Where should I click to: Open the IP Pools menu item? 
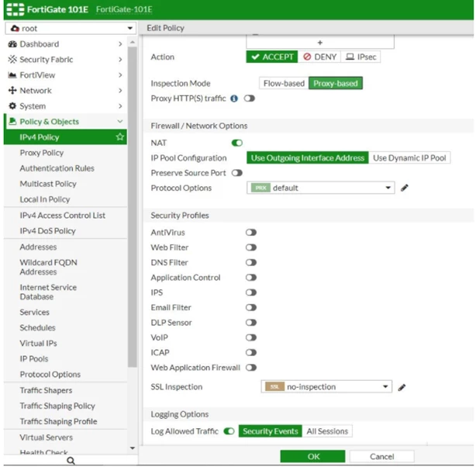tap(33, 358)
